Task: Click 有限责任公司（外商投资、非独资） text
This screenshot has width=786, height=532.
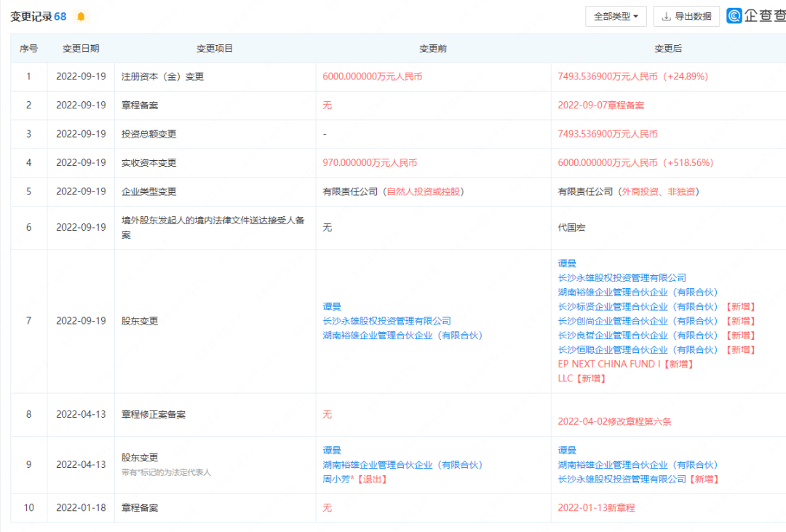Action: 629,191
